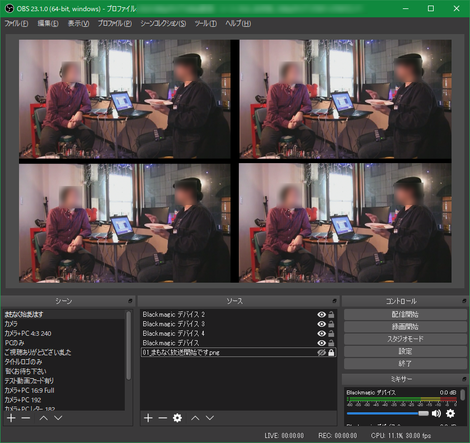Click the REC: 00:00:00 status text
Screen dimensions: 470x443
337,435
